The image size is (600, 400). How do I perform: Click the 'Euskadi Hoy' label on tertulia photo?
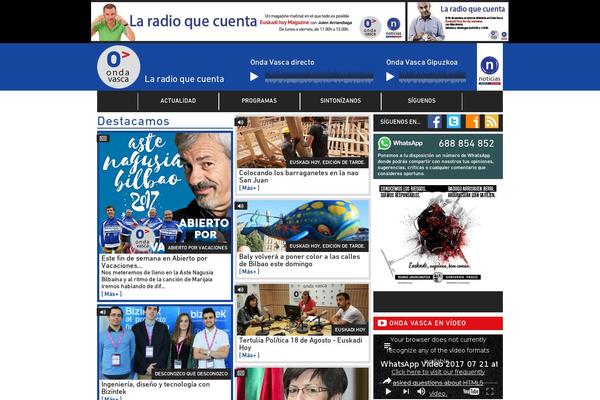click(350, 330)
